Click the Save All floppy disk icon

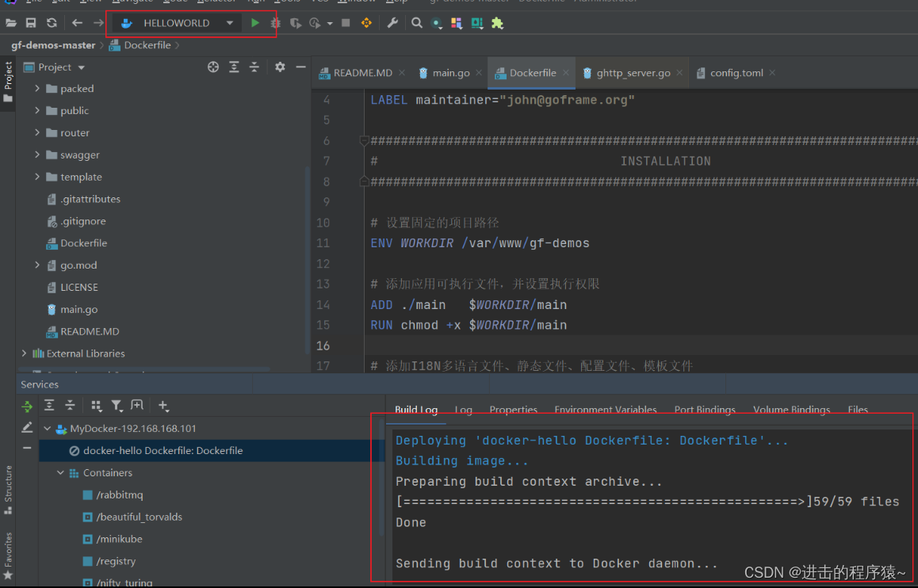31,23
